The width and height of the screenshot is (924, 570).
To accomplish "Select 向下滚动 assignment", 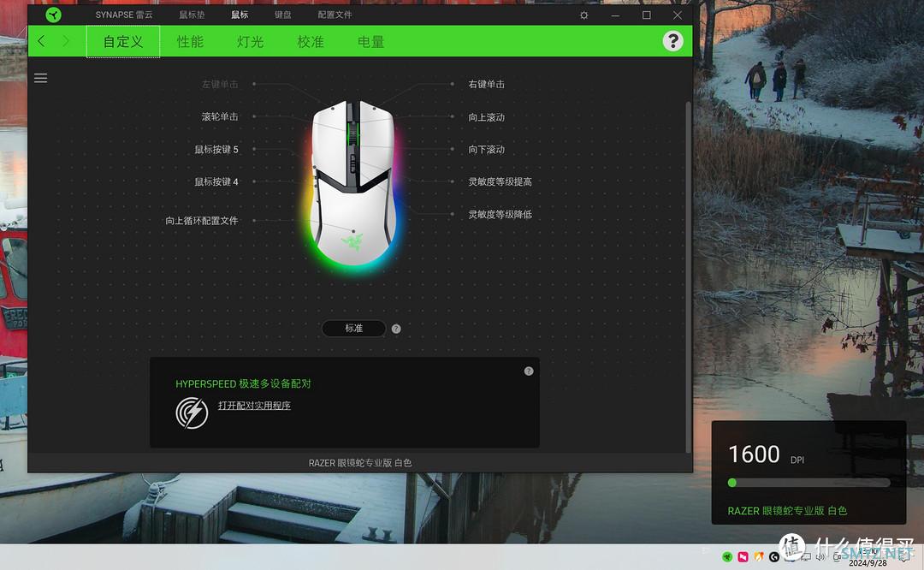I will click(x=486, y=149).
